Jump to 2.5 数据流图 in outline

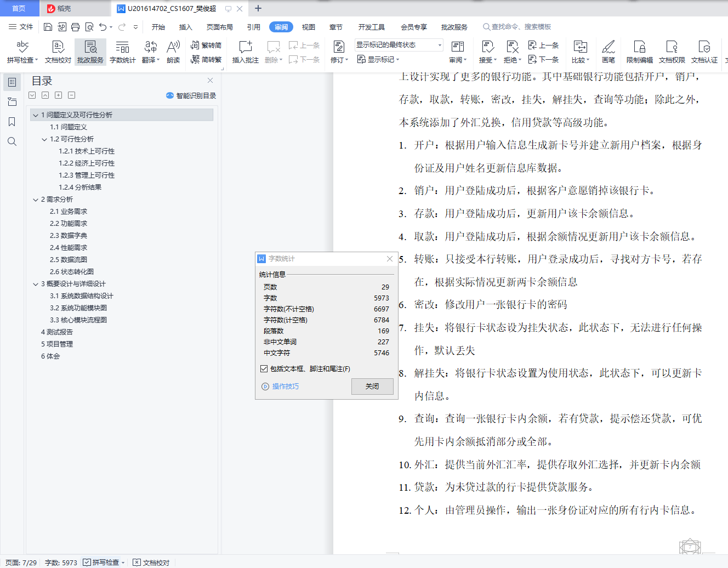point(69,260)
